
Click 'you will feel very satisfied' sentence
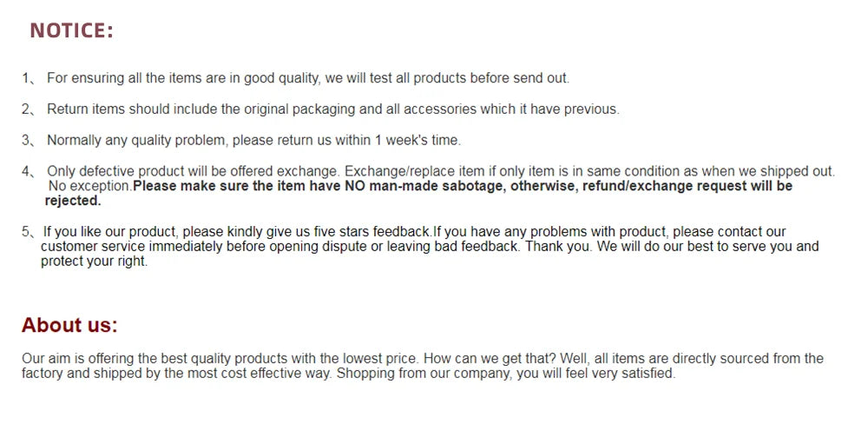595,374
